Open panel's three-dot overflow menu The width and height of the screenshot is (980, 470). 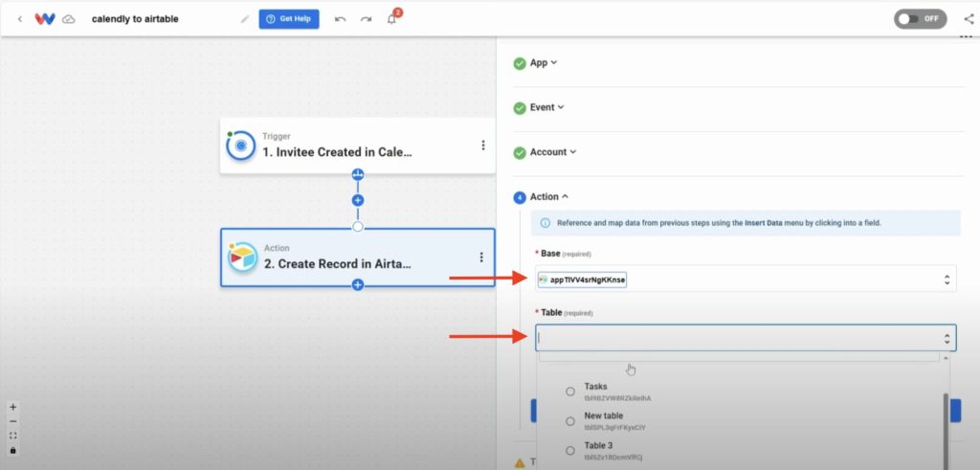coord(966,37)
